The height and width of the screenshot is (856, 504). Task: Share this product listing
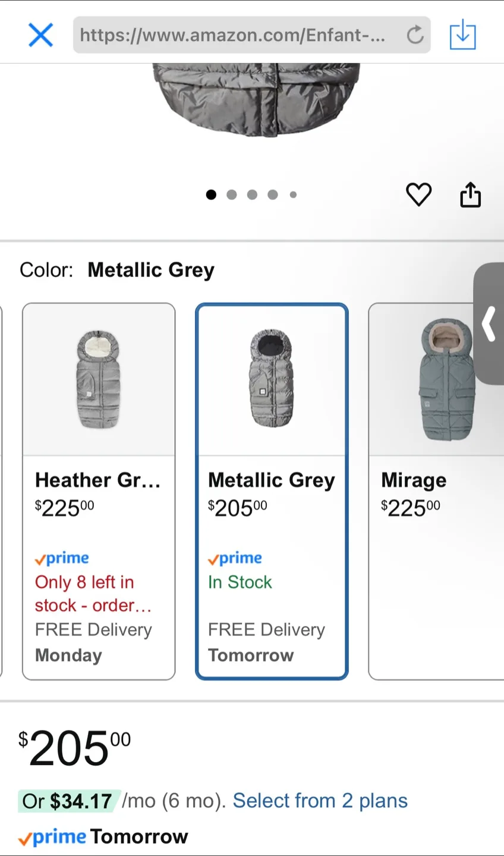pyautogui.click(x=470, y=194)
